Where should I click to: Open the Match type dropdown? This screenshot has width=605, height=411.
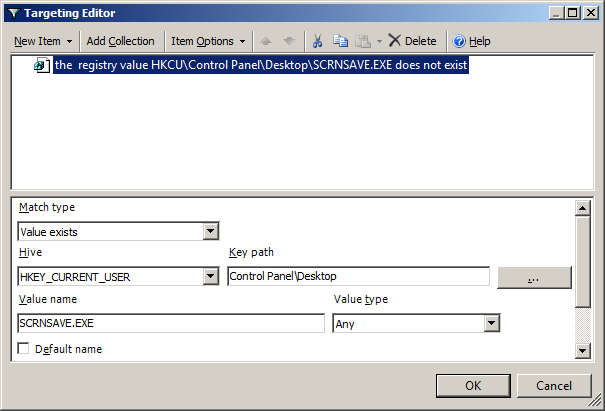(x=210, y=231)
